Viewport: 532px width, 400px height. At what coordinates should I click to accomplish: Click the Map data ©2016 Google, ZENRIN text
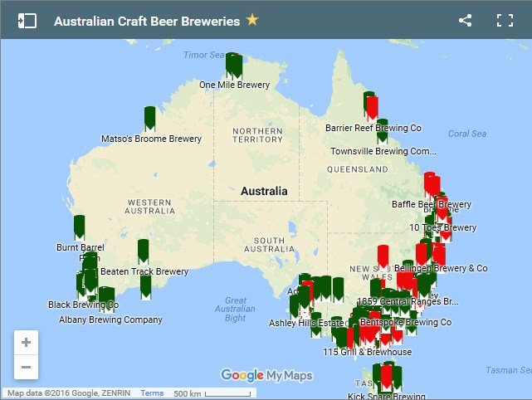coord(69,393)
